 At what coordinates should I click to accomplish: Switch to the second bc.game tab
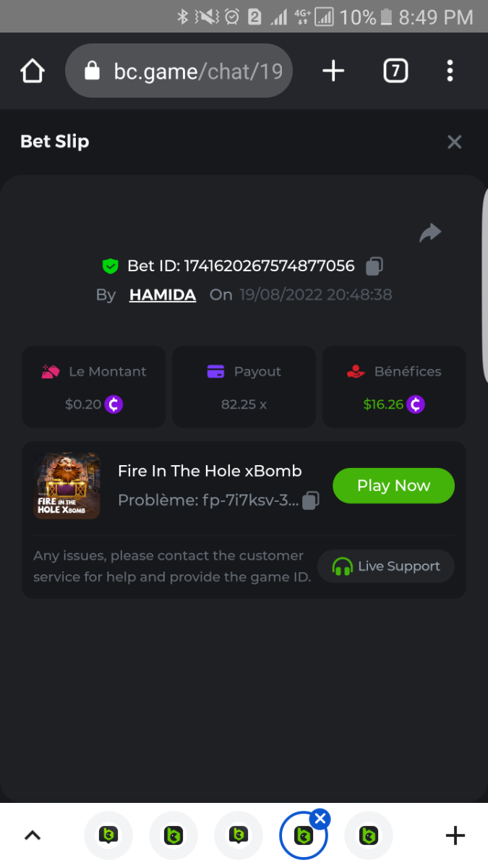(x=174, y=835)
